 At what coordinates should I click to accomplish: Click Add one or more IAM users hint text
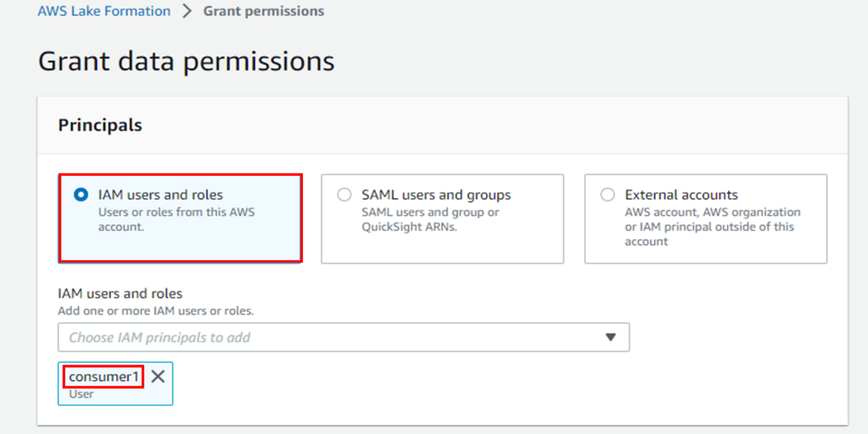(x=156, y=311)
